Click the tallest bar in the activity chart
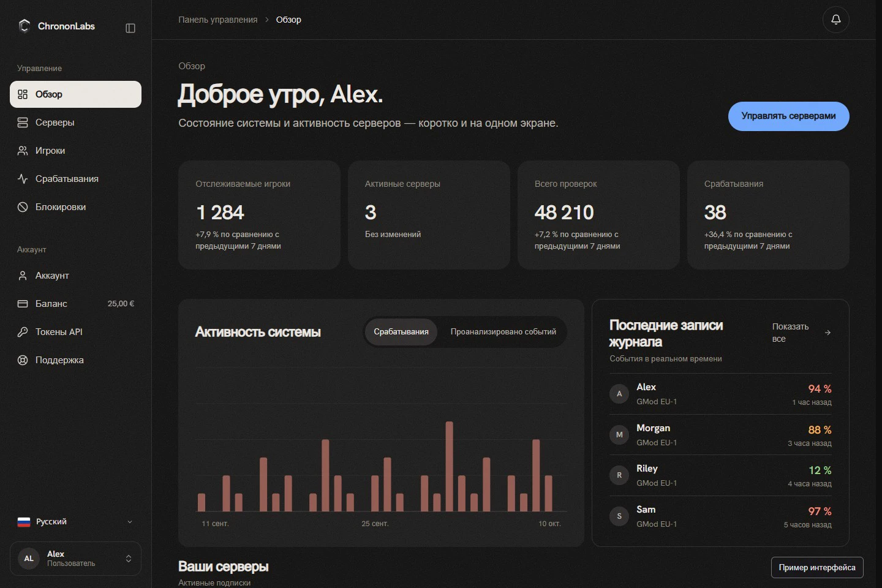 click(449, 466)
